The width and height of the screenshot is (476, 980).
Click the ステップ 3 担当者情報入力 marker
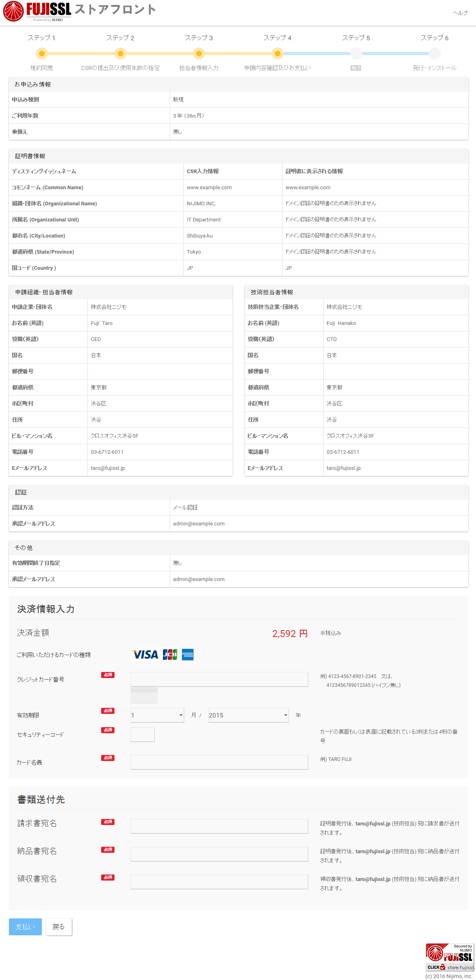pos(199,53)
